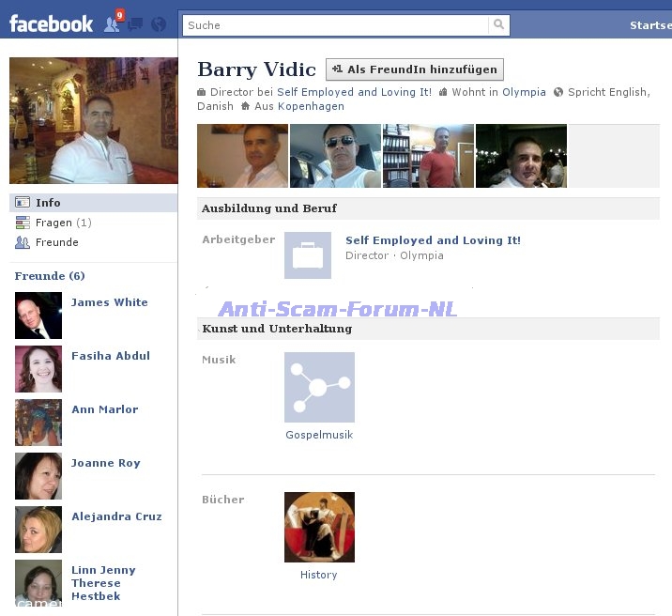This screenshot has height=616, width=672.
Task: Click the Facebook logo
Action: [x=51, y=23]
